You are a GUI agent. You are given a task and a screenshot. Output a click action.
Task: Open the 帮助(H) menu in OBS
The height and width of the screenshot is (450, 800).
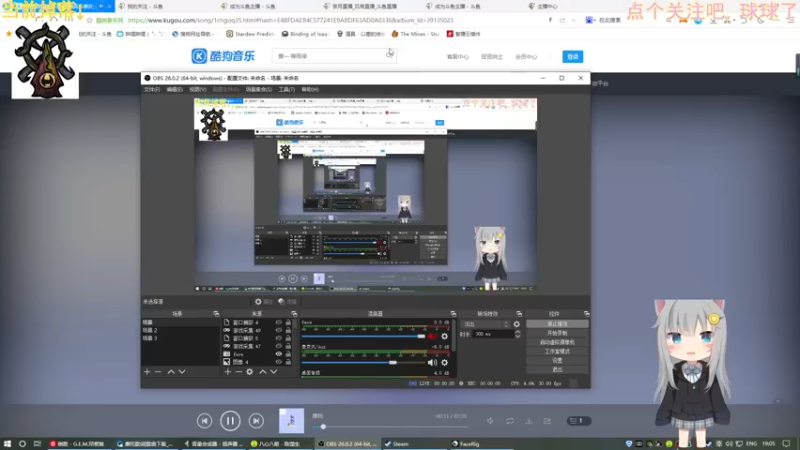310,89
